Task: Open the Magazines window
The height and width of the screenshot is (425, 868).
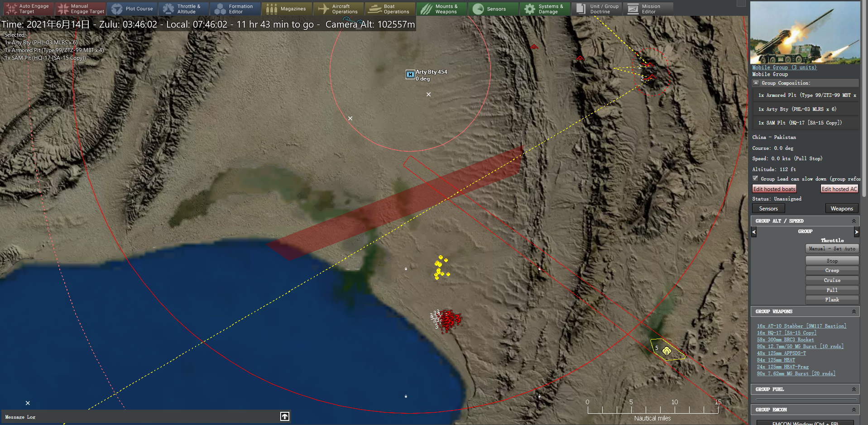Action: (287, 9)
